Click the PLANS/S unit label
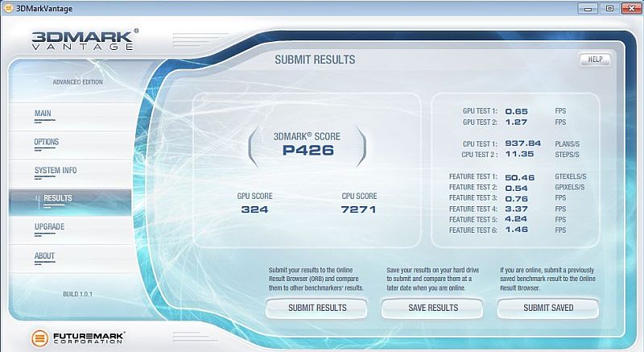The width and height of the screenshot is (644, 352). pyautogui.click(x=568, y=144)
